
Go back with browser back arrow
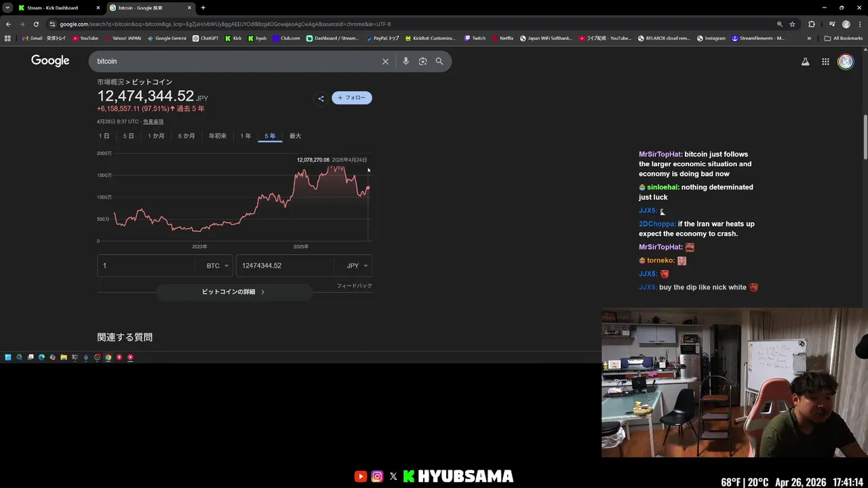click(x=8, y=24)
